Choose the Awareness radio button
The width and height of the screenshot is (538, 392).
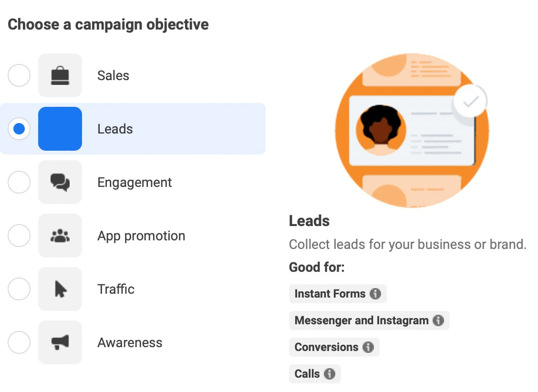[x=19, y=342]
